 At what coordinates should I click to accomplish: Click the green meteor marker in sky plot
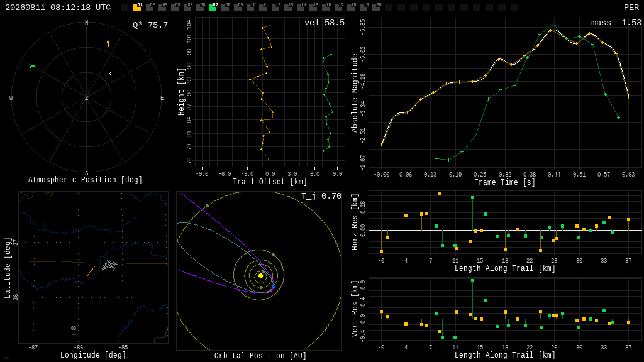[x=32, y=66]
